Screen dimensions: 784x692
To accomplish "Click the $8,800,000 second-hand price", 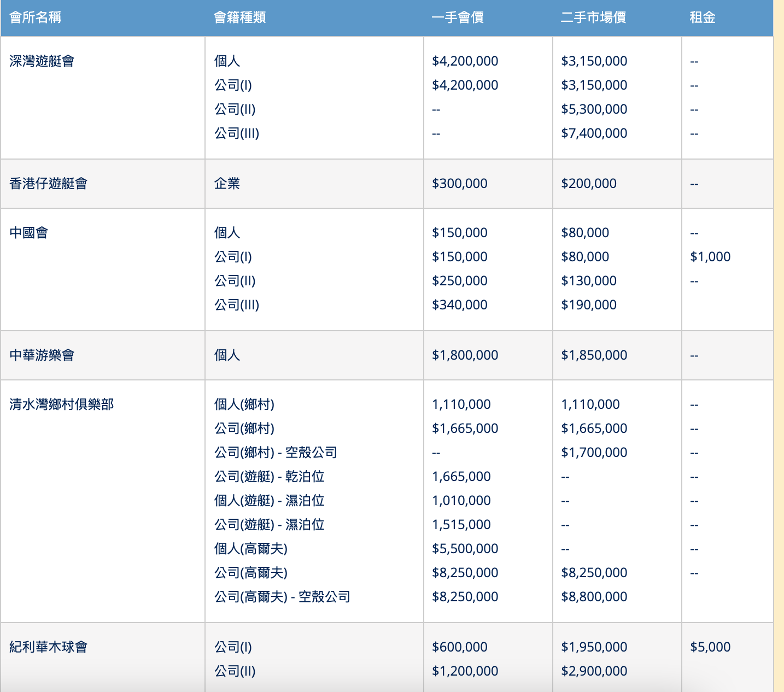I will 594,597.
